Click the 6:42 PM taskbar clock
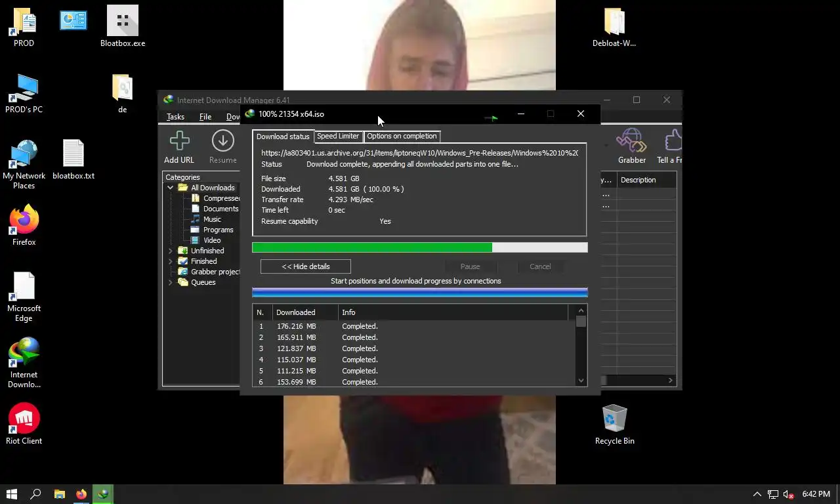The height and width of the screenshot is (504, 840). (x=816, y=494)
